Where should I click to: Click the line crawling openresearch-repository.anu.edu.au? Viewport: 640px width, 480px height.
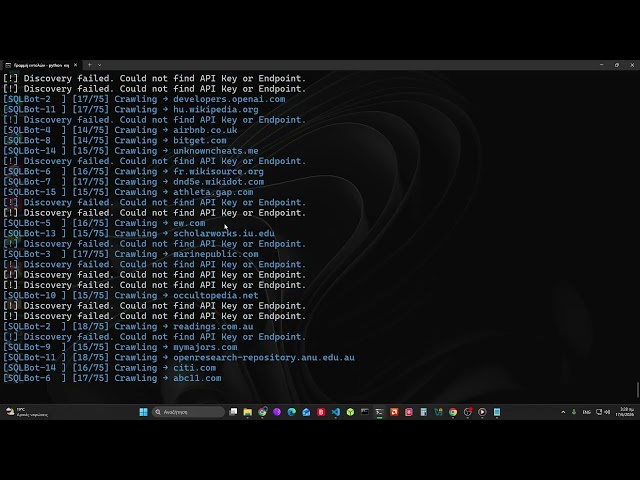[179, 358]
